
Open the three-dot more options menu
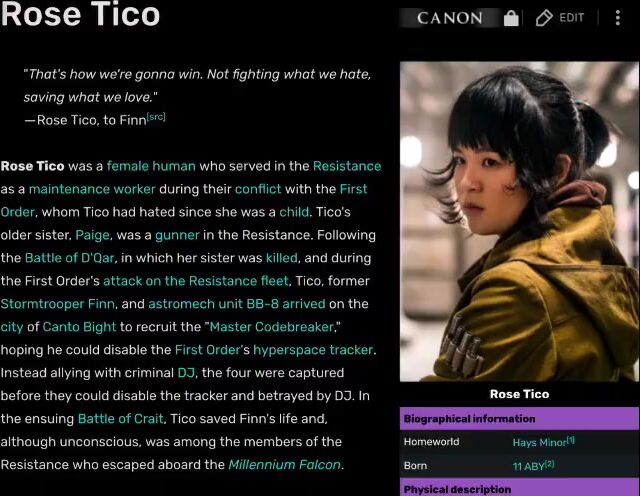618,18
